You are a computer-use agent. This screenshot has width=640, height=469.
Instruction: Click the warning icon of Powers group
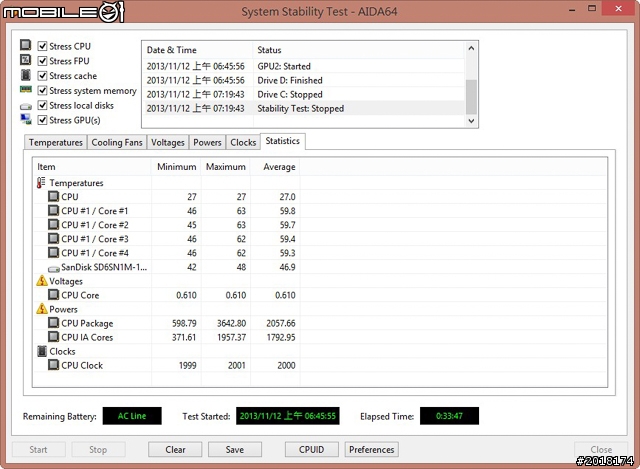click(42, 309)
